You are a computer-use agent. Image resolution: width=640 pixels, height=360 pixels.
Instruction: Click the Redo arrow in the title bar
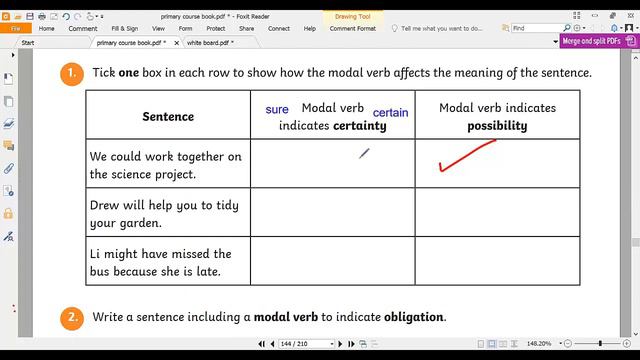78,17
